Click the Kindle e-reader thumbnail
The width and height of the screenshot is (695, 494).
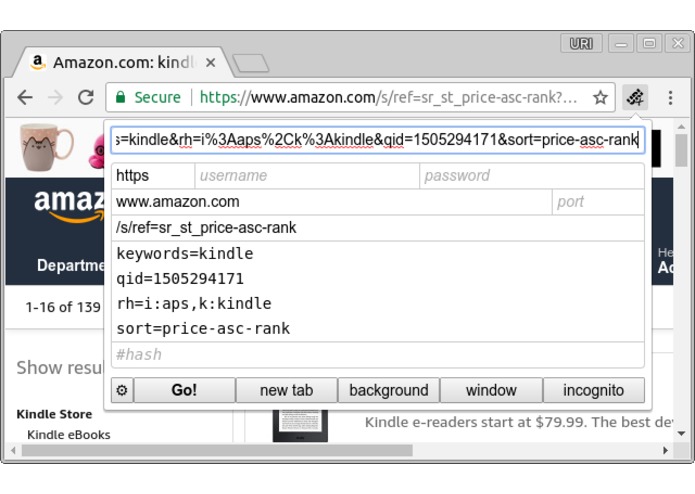pos(300,426)
